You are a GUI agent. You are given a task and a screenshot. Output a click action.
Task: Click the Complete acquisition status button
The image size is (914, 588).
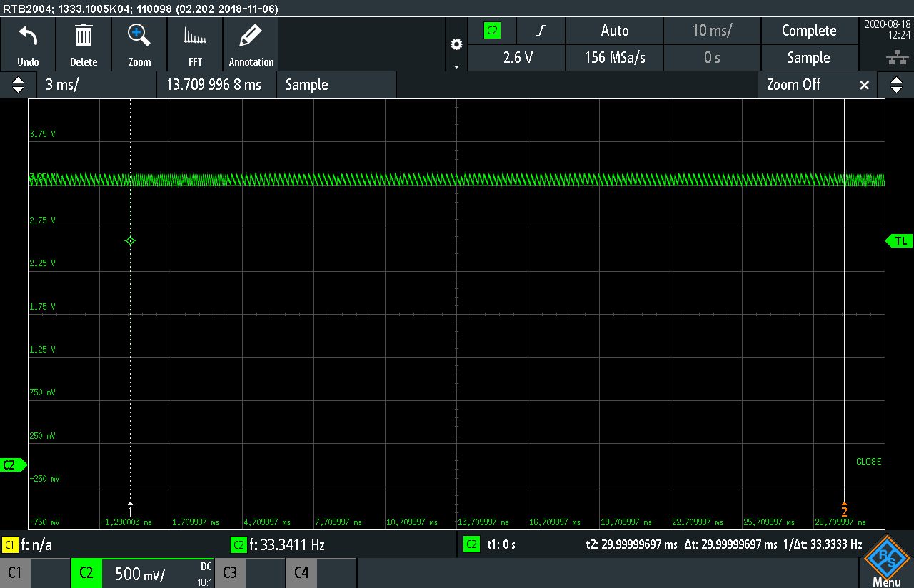[809, 31]
